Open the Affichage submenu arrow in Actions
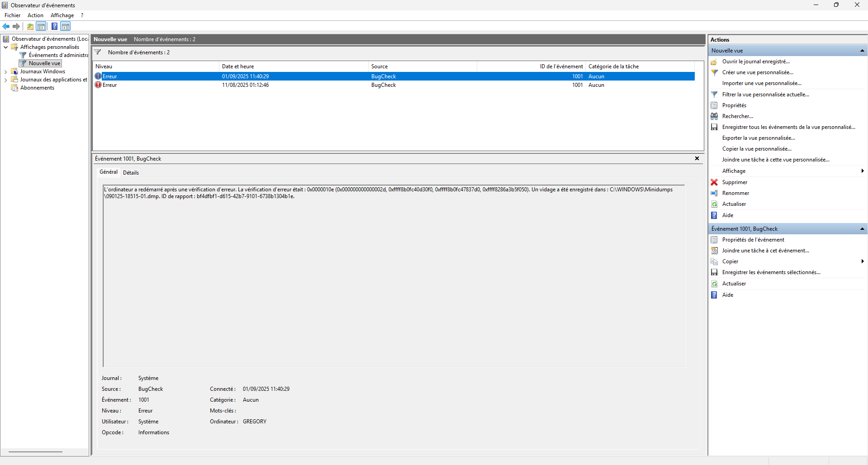This screenshot has width=868, height=465. click(863, 171)
